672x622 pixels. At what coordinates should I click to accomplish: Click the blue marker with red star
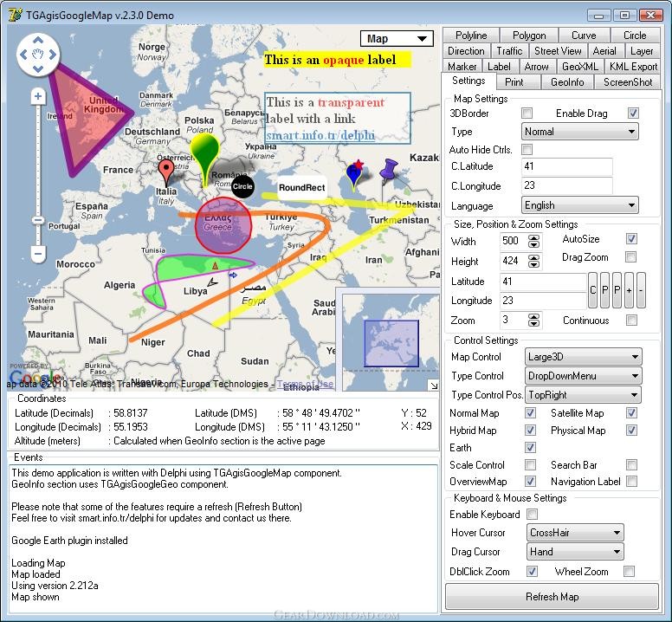354,175
